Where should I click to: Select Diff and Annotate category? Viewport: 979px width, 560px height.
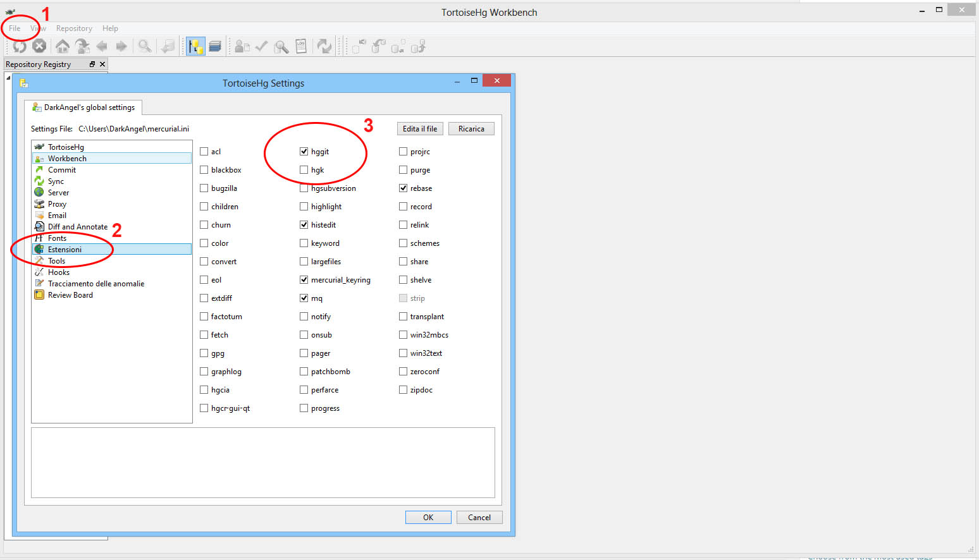point(112,227)
